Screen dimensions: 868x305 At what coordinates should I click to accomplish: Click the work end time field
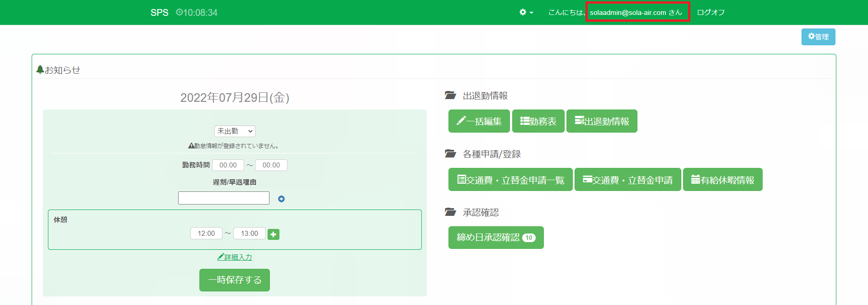271,165
